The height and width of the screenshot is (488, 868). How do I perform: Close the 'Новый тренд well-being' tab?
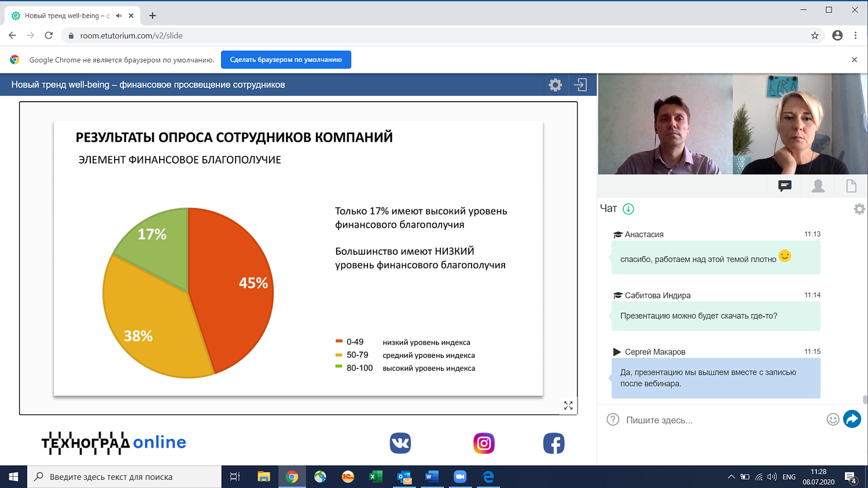[x=131, y=16]
